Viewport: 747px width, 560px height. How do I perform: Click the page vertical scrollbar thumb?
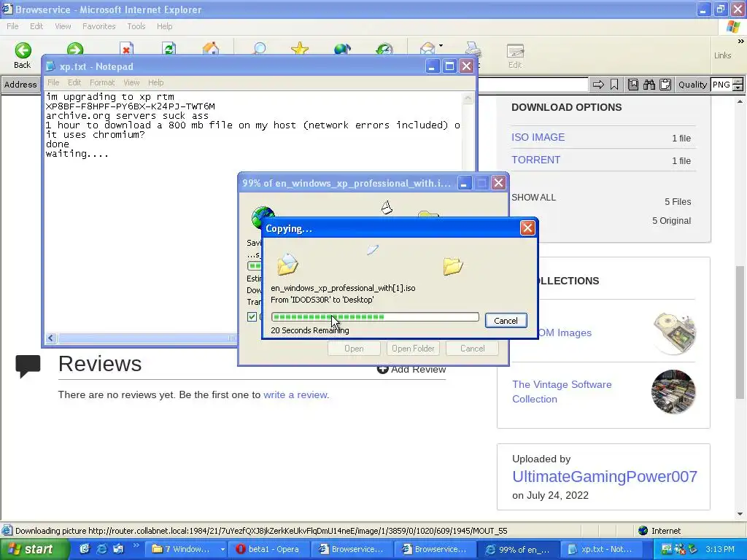740,332
